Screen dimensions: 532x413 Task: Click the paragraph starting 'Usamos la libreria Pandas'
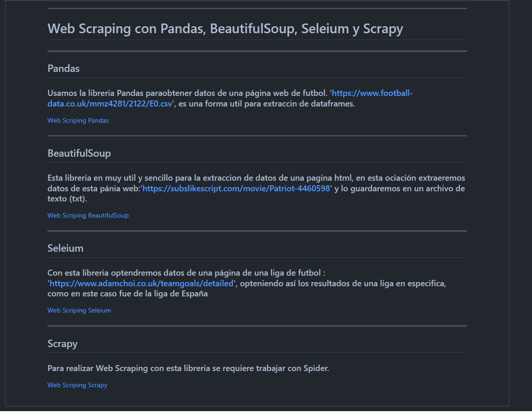(x=230, y=99)
